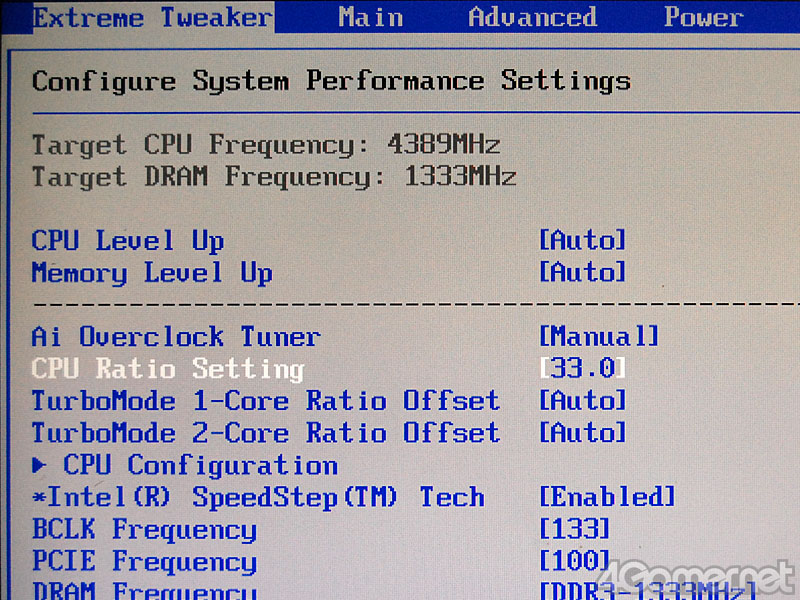Select Intel(R) SpeedStep(TM) Tech setting
The image size is (800, 600).
point(258,497)
